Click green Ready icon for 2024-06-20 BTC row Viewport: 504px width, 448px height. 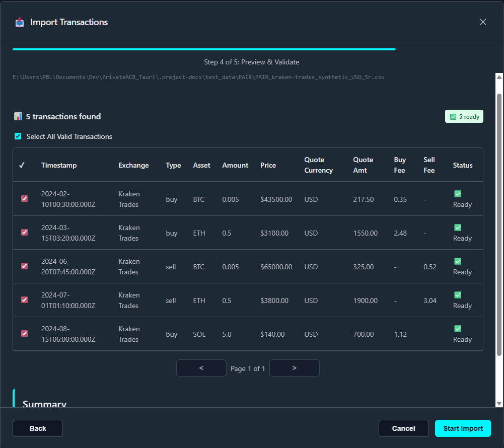click(x=458, y=261)
